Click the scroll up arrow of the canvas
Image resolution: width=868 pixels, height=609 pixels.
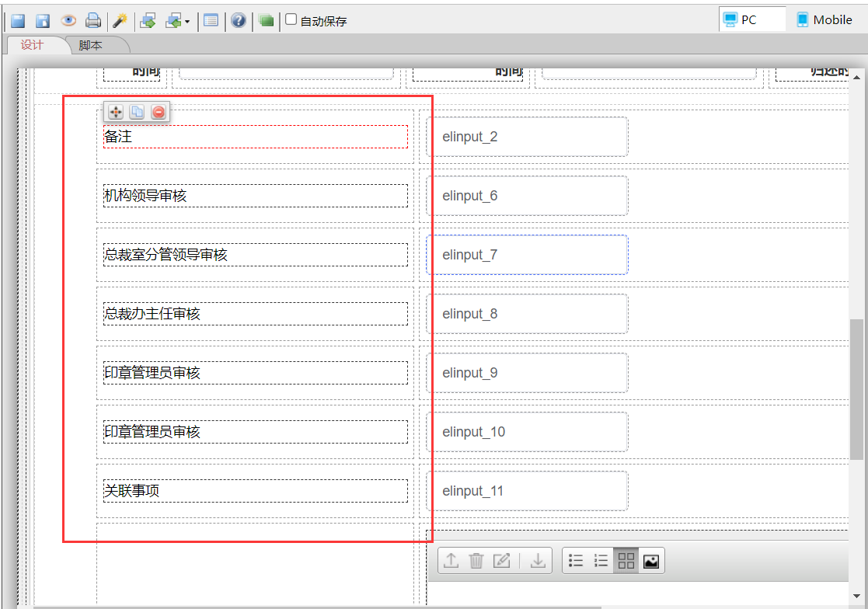(x=856, y=78)
